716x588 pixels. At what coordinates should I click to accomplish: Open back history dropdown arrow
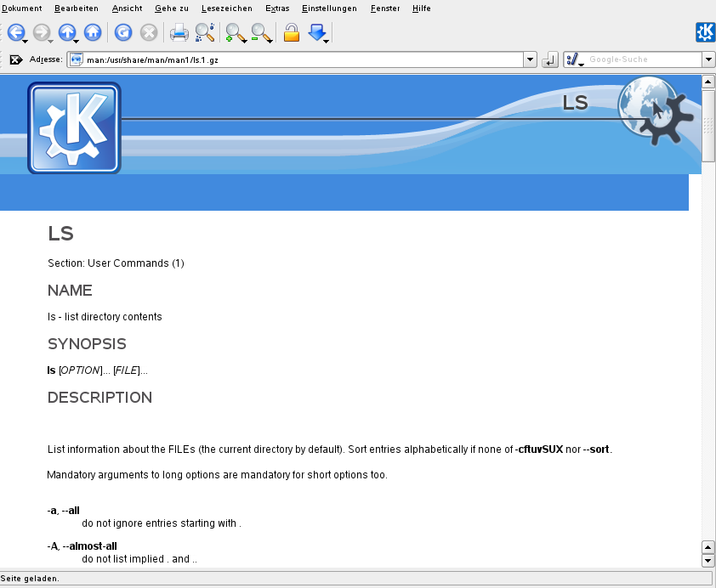(x=26, y=42)
